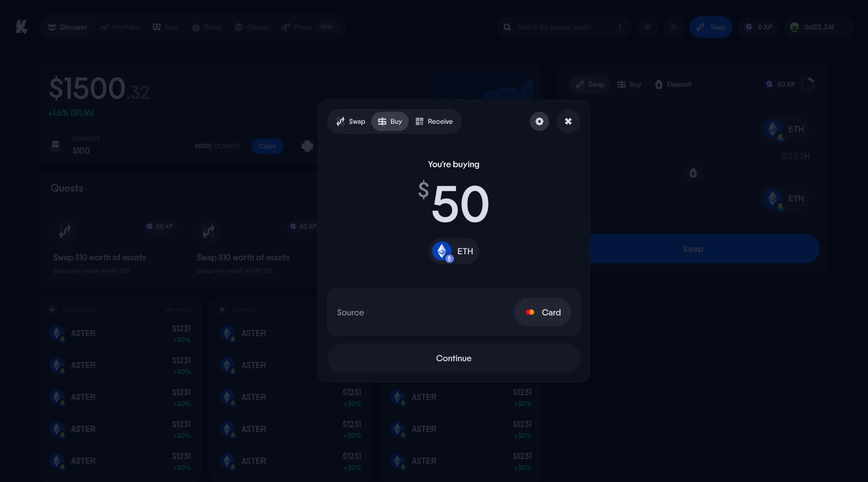The width and height of the screenshot is (868, 482).
Task: Click the $1500.32 portfolio balance
Action: (99, 88)
